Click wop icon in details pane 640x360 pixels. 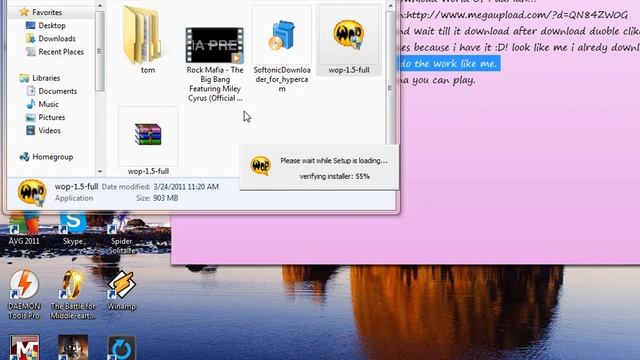[32, 192]
